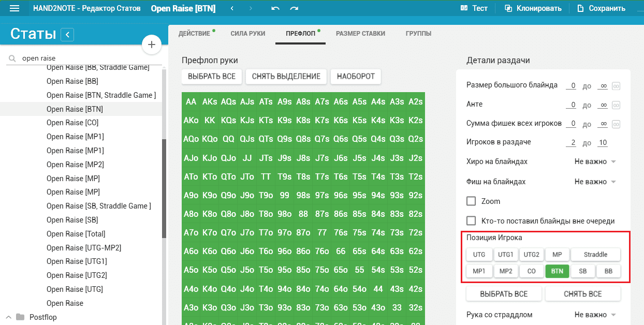Click the Postflop folder icon
Screen dimensions: 644x325
pyautogui.click(x=20, y=317)
